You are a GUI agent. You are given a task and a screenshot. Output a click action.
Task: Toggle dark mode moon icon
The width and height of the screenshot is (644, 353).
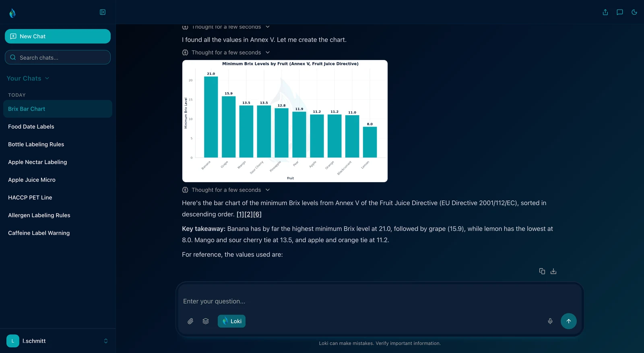point(634,12)
